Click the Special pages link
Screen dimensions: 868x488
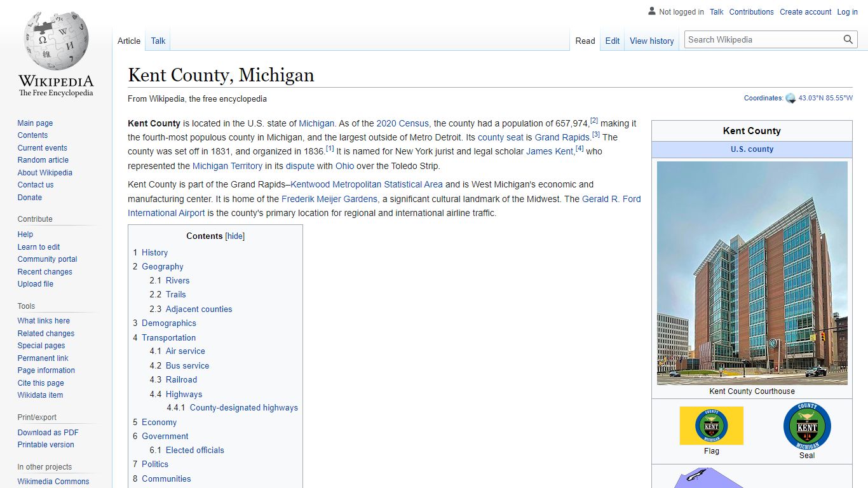click(41, 346)
